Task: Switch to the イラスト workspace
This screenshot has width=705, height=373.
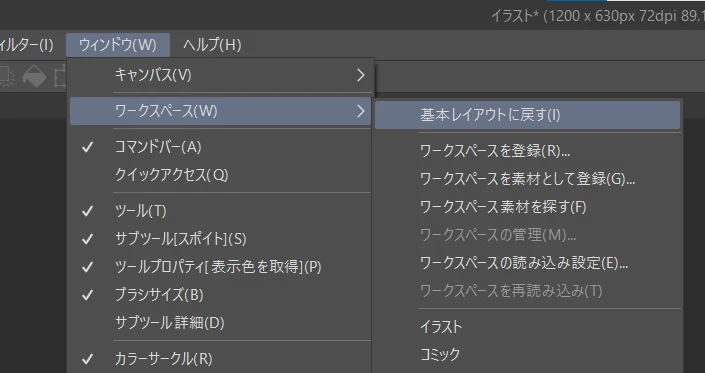Action: coord(527,327)
